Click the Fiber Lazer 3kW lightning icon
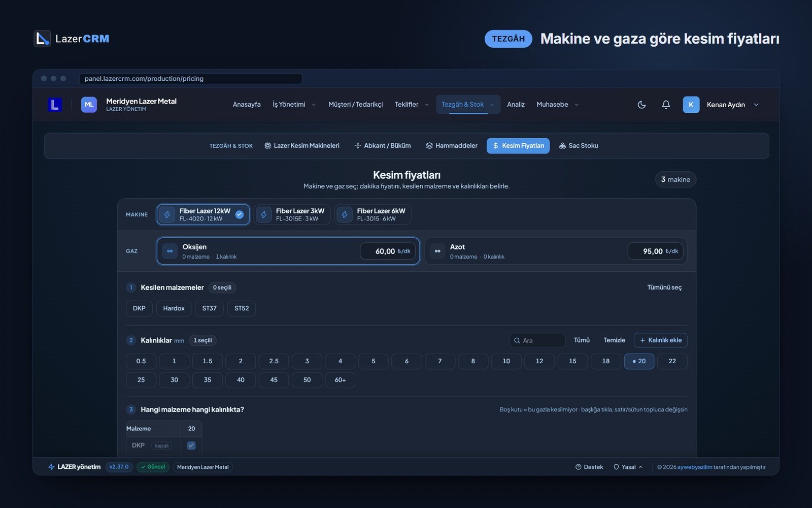Image resolution: width=812 pixels, height=508 pixels. (264, 215)
